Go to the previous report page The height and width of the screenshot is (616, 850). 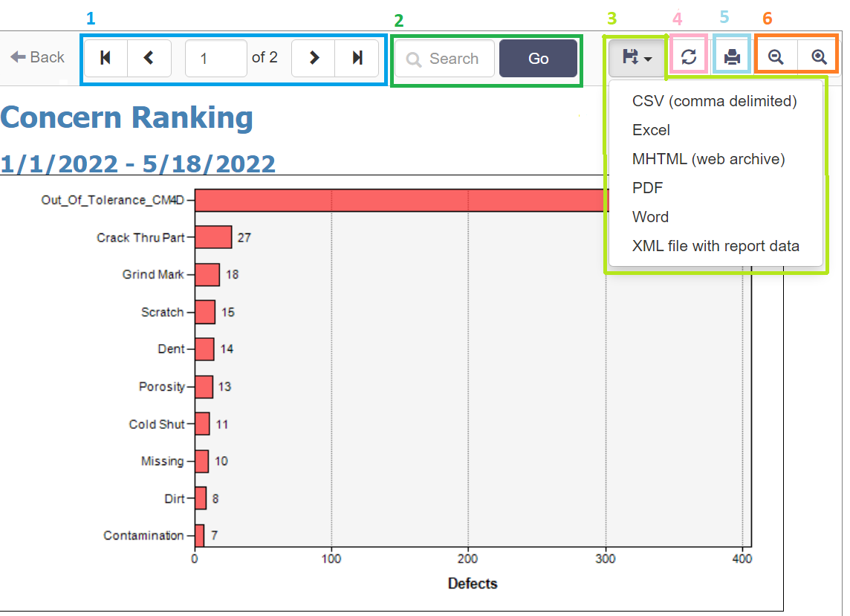[149, 58]
